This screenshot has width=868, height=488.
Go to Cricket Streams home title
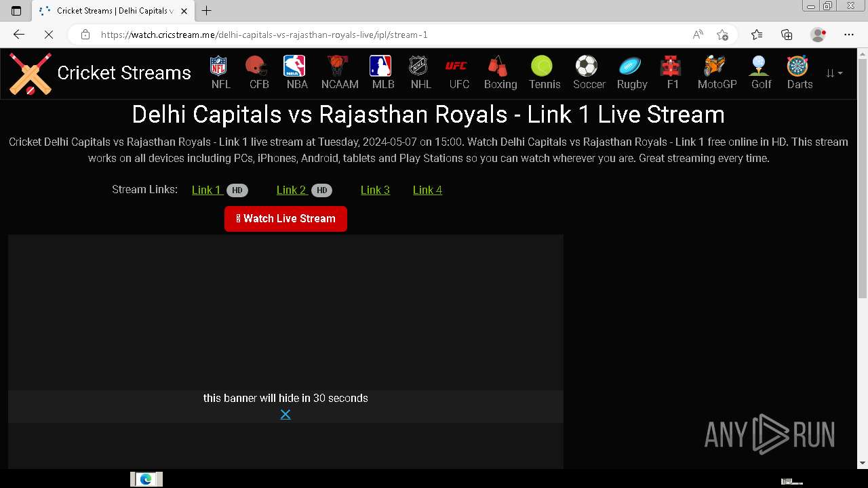(x=124, y=73)
